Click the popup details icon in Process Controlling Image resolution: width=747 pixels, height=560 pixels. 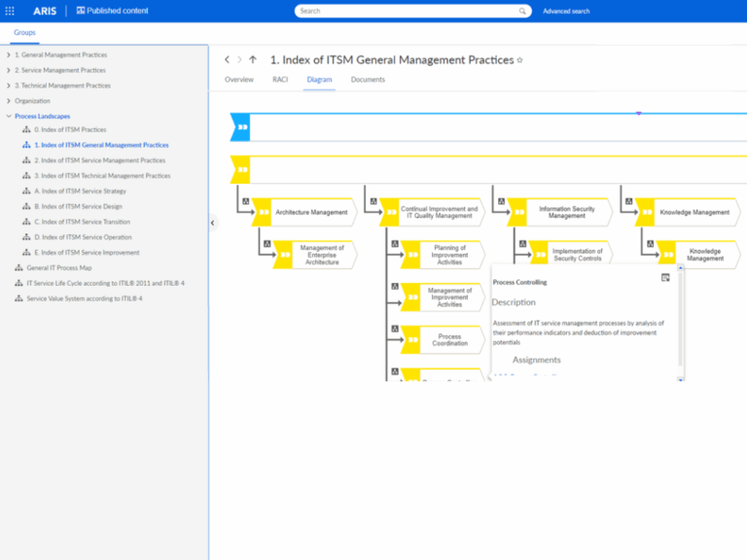coord(665,278)
